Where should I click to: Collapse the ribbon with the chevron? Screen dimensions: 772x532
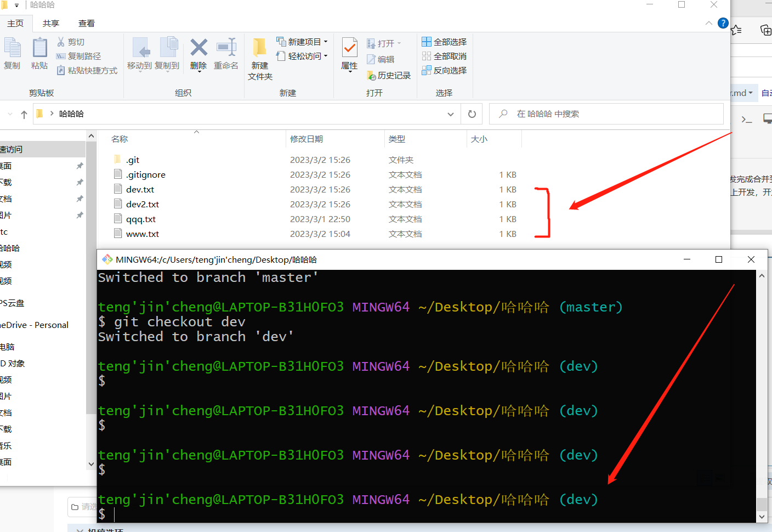709,23
